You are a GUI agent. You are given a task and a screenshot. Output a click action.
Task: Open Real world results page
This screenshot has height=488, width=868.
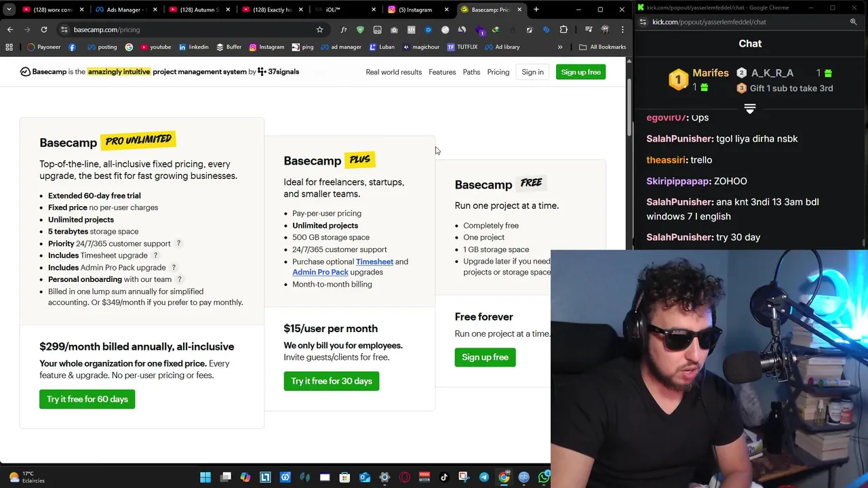tap(393, 72)
